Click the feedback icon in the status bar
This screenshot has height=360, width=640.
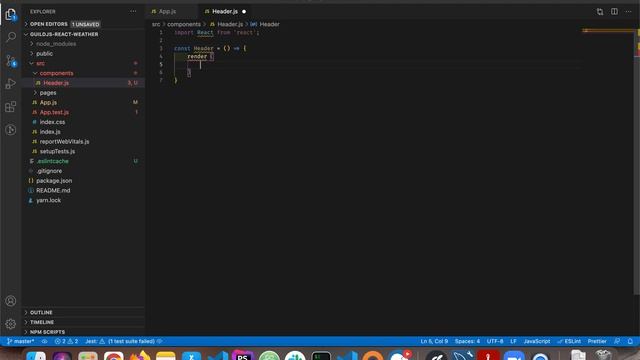coord(617,341)
